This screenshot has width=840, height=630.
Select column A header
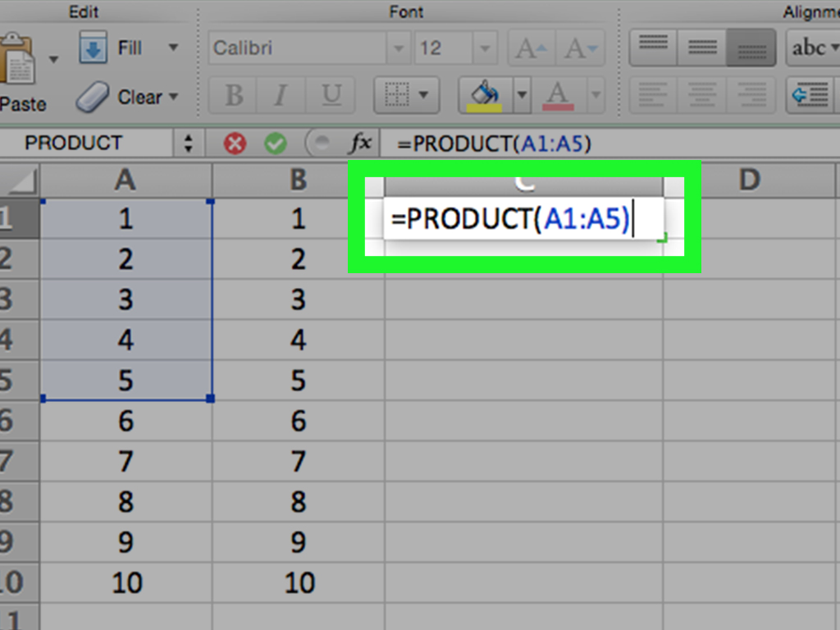click(x=126, y=180)
